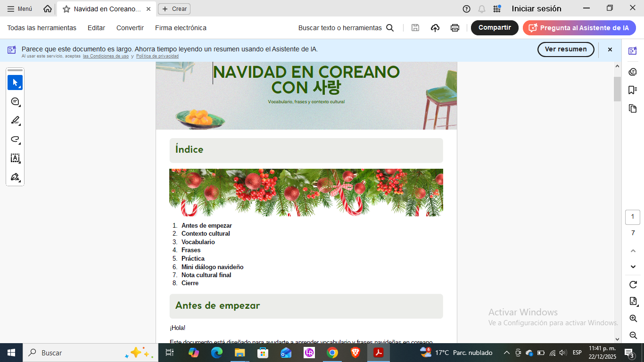The width and height of the screenshot is (644, 362).
Task: Go to next page with down chevron
Action: click(633, 267)
